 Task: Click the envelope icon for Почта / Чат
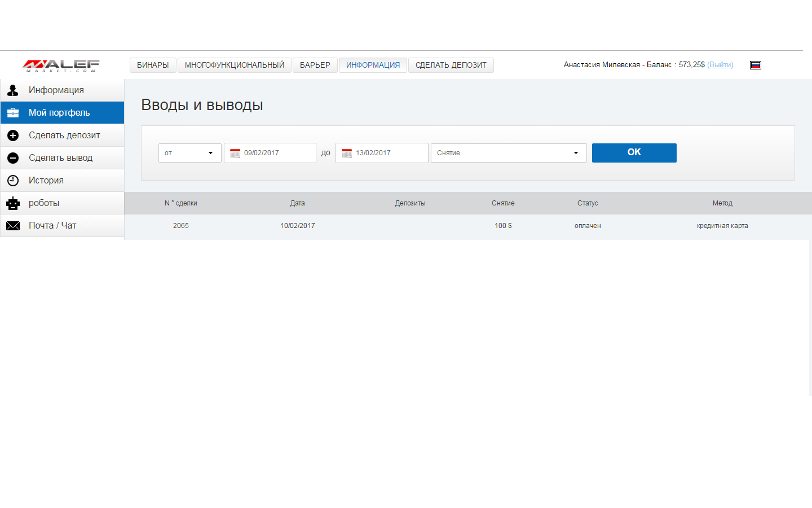coord(13,226)
